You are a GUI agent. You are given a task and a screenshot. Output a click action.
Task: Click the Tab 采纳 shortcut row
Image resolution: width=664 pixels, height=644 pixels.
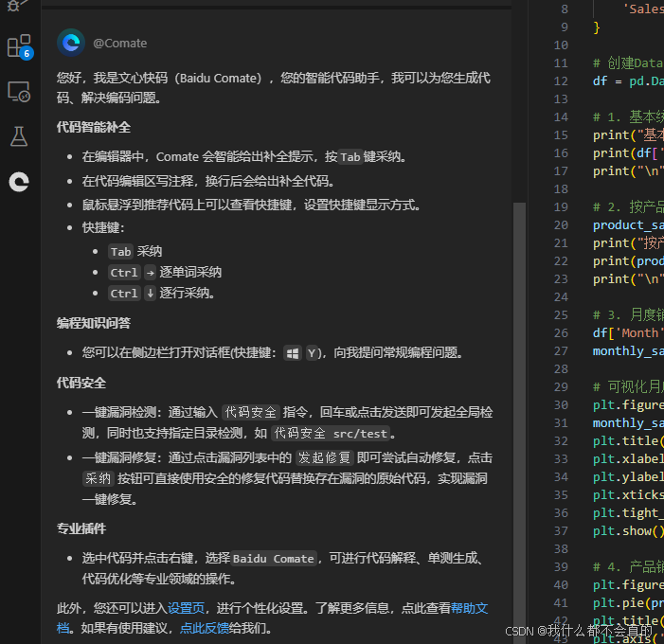click(x=135, y=252)
